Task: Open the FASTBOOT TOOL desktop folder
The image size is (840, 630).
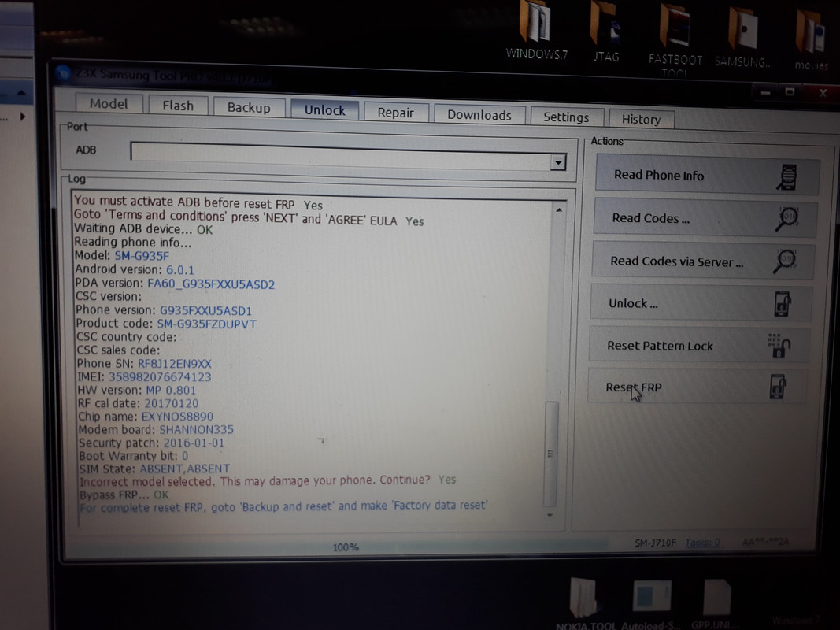Action: coord(675,40)
